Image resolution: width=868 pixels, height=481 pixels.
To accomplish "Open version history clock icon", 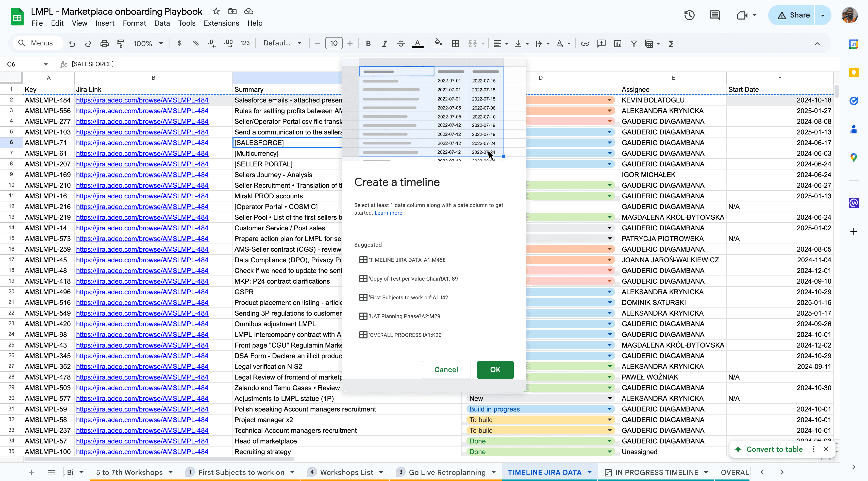I will tap(689, 15).
